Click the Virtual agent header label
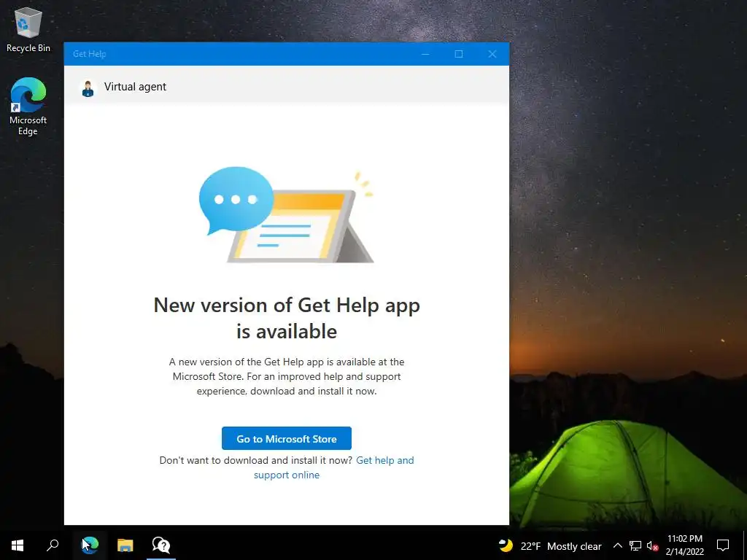 coord(135,87)
